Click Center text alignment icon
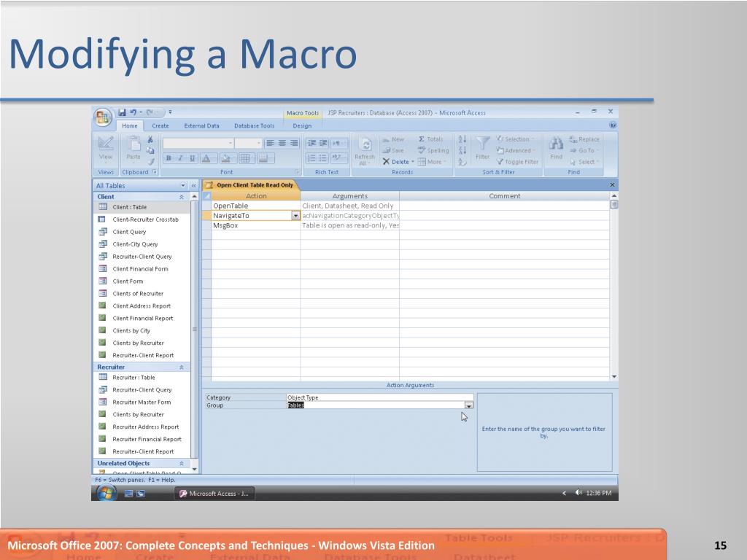 pos(282,143)
